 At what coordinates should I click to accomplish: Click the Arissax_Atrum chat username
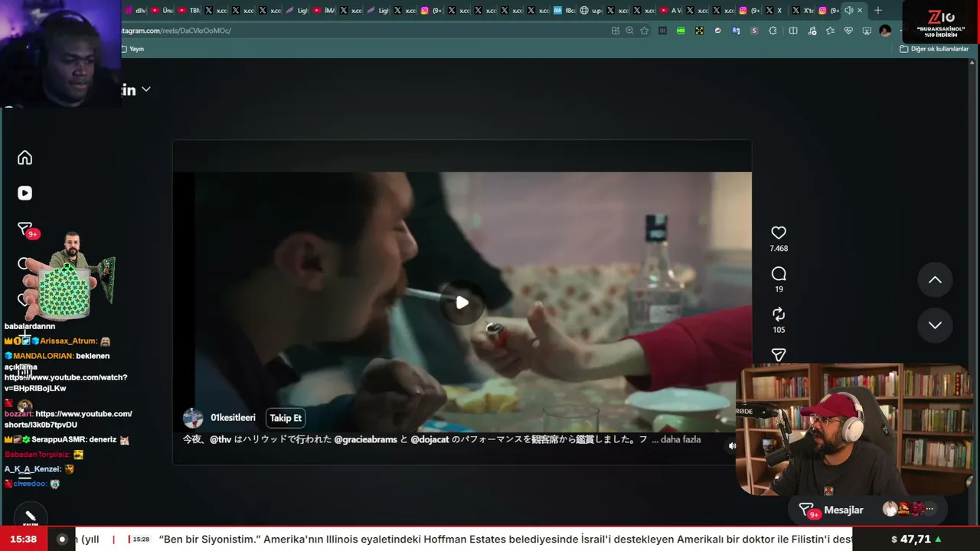[69, 341]
